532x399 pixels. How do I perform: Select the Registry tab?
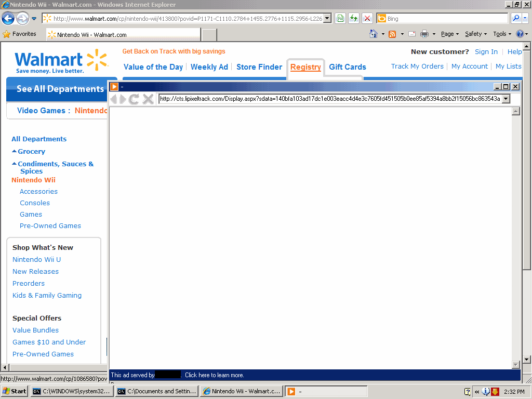point(305,67)
